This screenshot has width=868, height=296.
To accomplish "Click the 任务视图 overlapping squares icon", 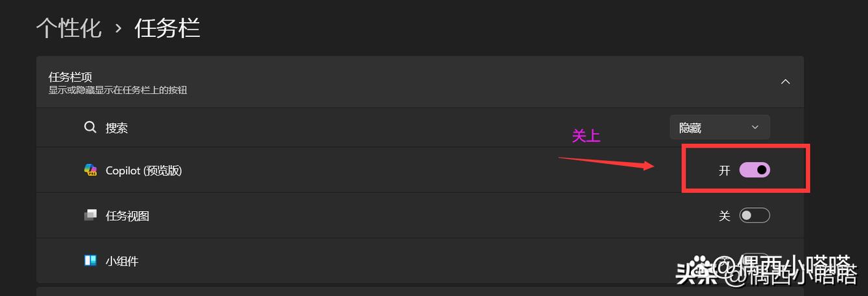I will (x=90, y=215).
